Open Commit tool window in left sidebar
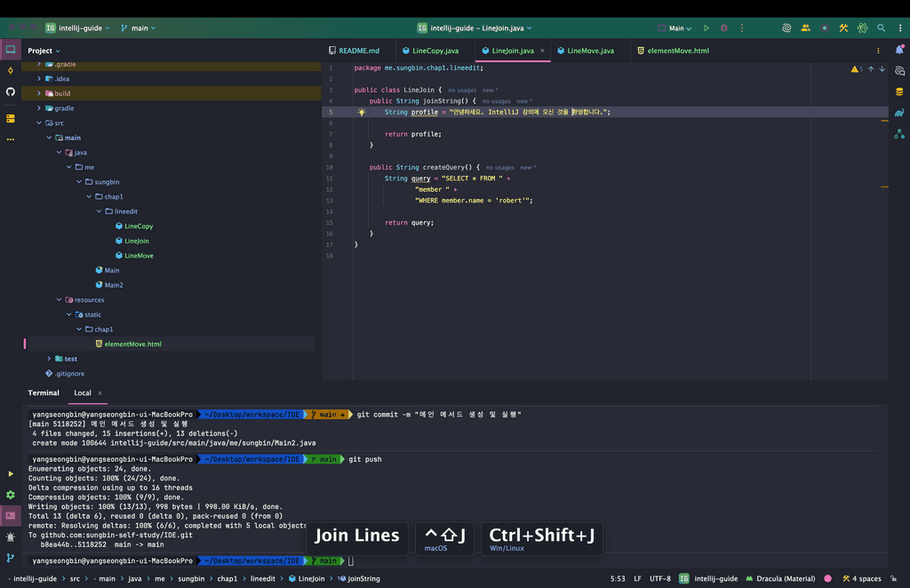The height and width of the screenshot is (588, 910). click(x=11, y=70)
